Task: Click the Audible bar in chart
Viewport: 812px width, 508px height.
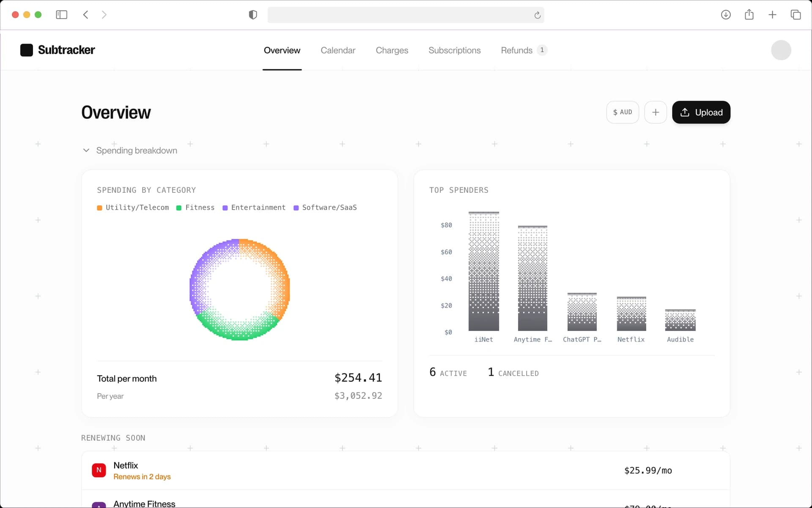Action: click(x=680, y=320)
